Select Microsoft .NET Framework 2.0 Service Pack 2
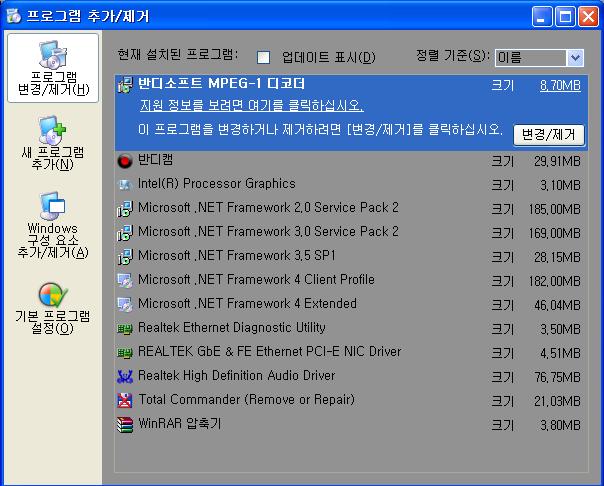Image resolution: width=604 pixels, height=486 pixels. coord(351,209)
